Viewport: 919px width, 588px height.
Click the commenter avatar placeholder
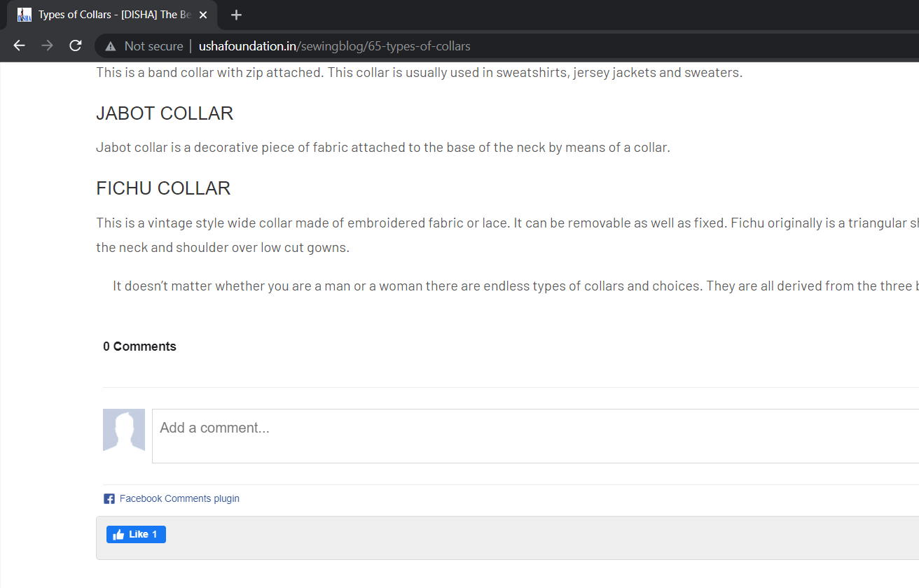[124, 430]
